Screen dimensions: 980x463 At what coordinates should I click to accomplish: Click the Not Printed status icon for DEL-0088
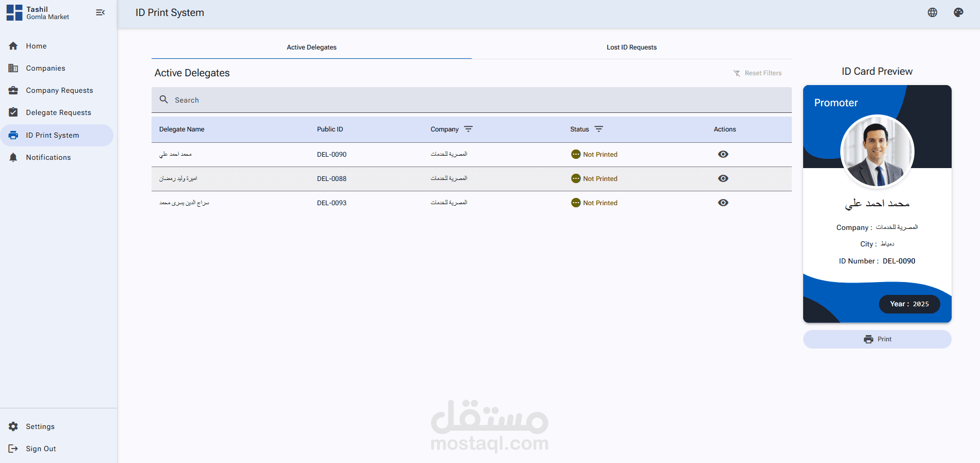pyautogui.click(x=576, y=178)
